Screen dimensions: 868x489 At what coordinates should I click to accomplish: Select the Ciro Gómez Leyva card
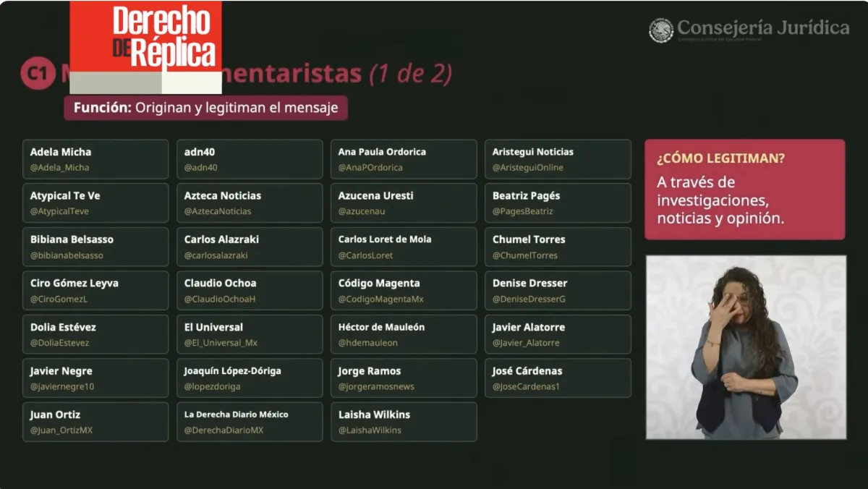coord(95,291)
